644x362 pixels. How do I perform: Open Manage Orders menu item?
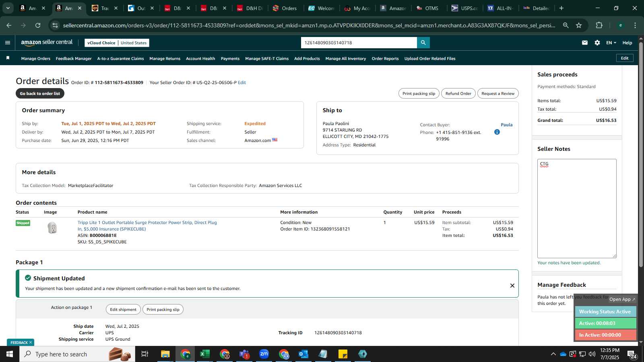36,58
